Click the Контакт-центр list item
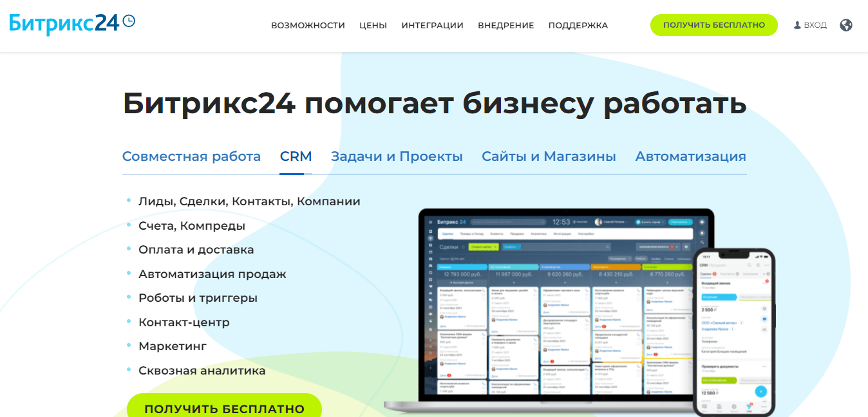The width and height of the screenshot is (868, 417). [184, 322]
